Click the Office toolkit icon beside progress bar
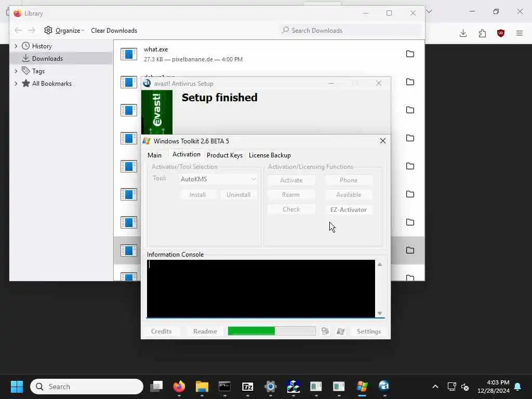532x399 pixels. [x=325, y=331]
